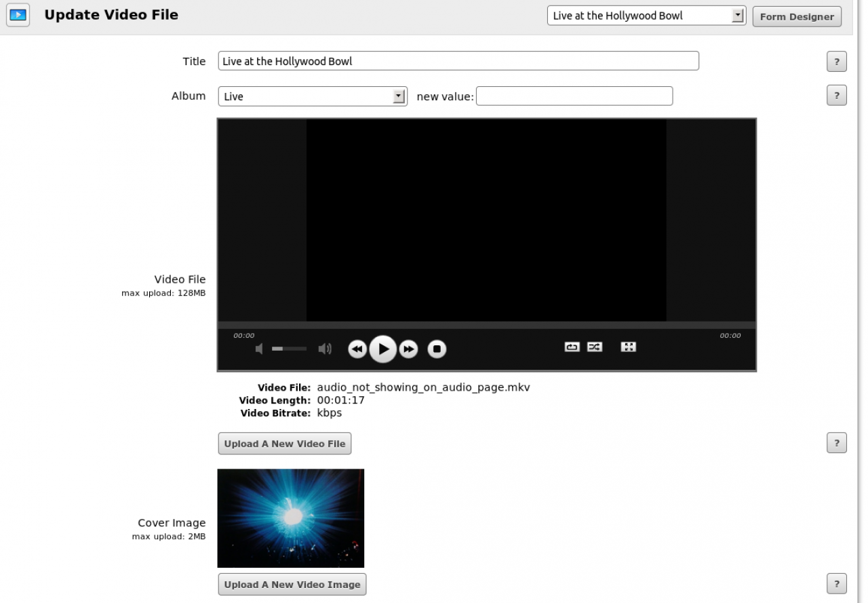Click the max upload: 128MB note

(163, 293)
